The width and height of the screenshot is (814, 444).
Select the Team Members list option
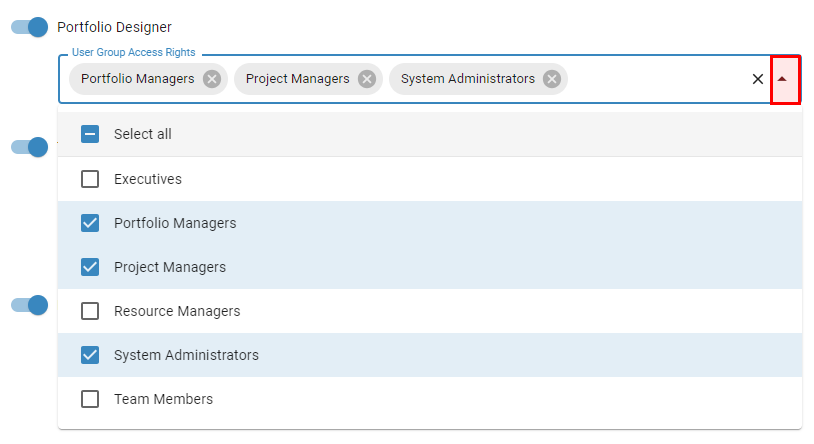click(430, 399)
